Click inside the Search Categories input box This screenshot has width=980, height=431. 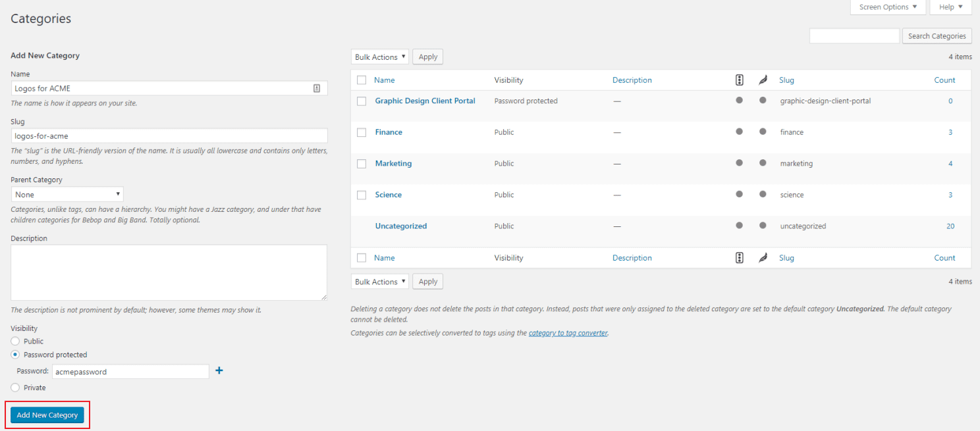854,36
